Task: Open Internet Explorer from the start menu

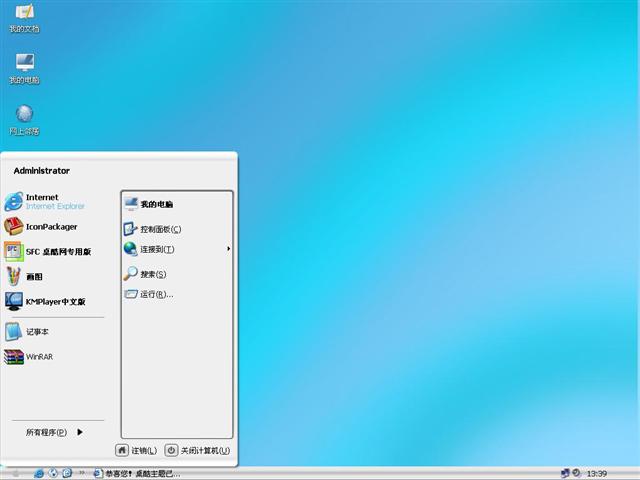Action: click(45, 202)
